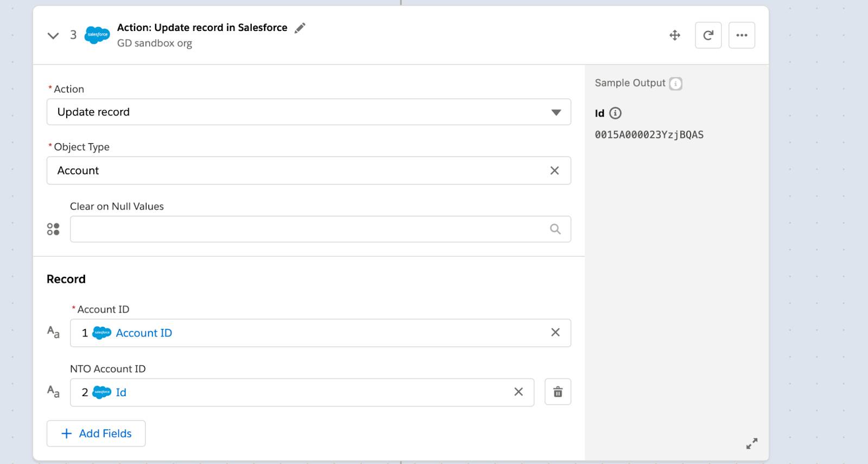Click the move step crosshair icon

tap(675, 35)
